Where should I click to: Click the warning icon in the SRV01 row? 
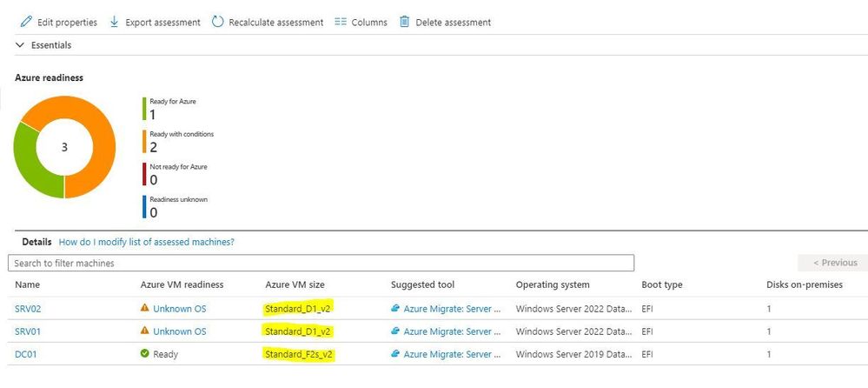145,331
